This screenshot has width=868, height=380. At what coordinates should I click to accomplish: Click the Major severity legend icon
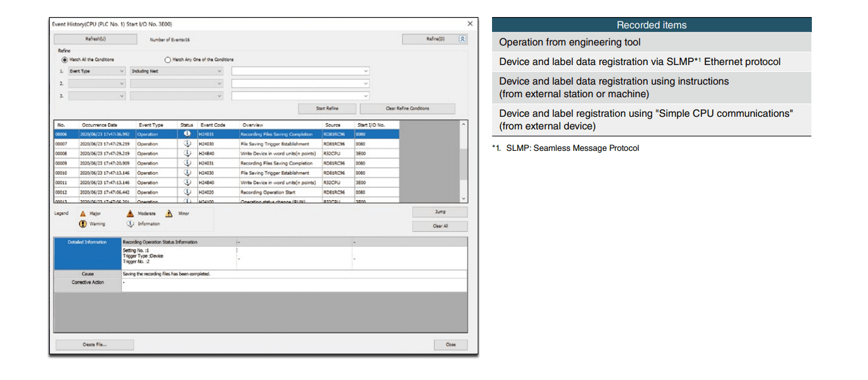pos(83,214)
